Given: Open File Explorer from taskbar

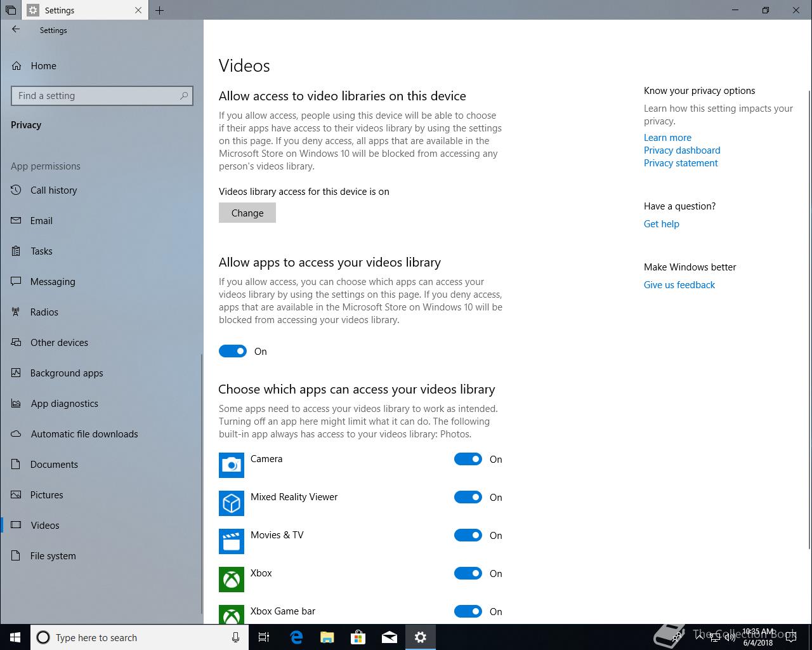Looking at the screenshot, I should click(327, 637).
